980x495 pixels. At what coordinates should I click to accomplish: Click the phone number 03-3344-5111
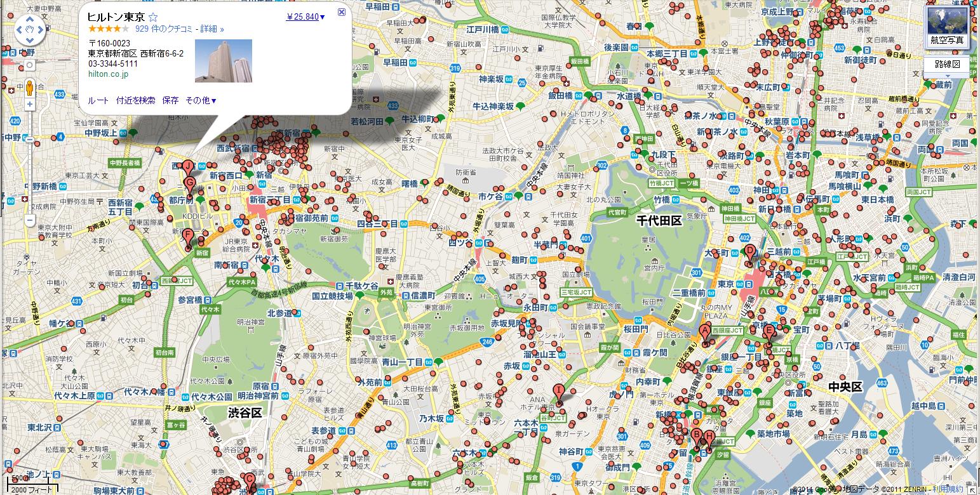[x=113, y=63]
